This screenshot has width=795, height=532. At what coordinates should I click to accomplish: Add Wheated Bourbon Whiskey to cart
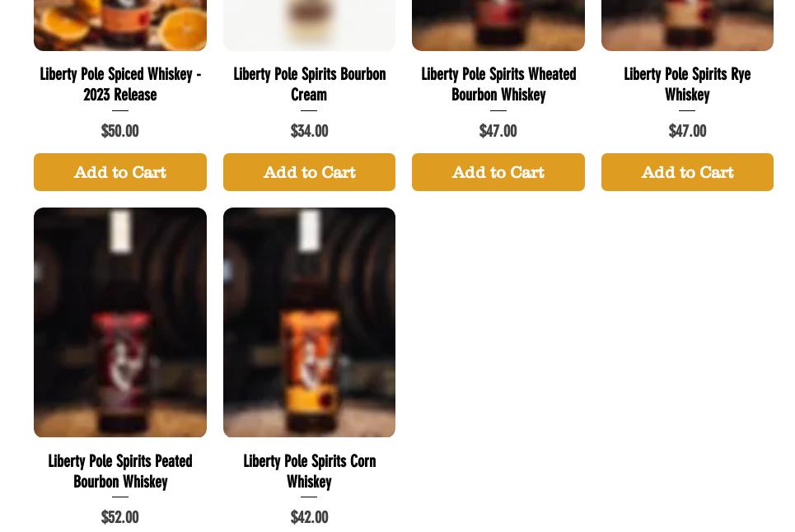coord(498,172)
